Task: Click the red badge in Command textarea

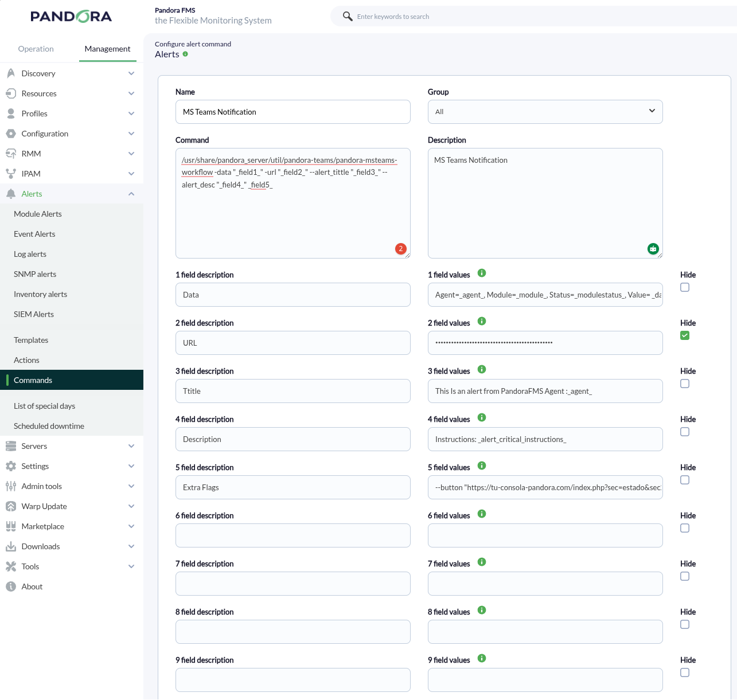Action: 401,248
